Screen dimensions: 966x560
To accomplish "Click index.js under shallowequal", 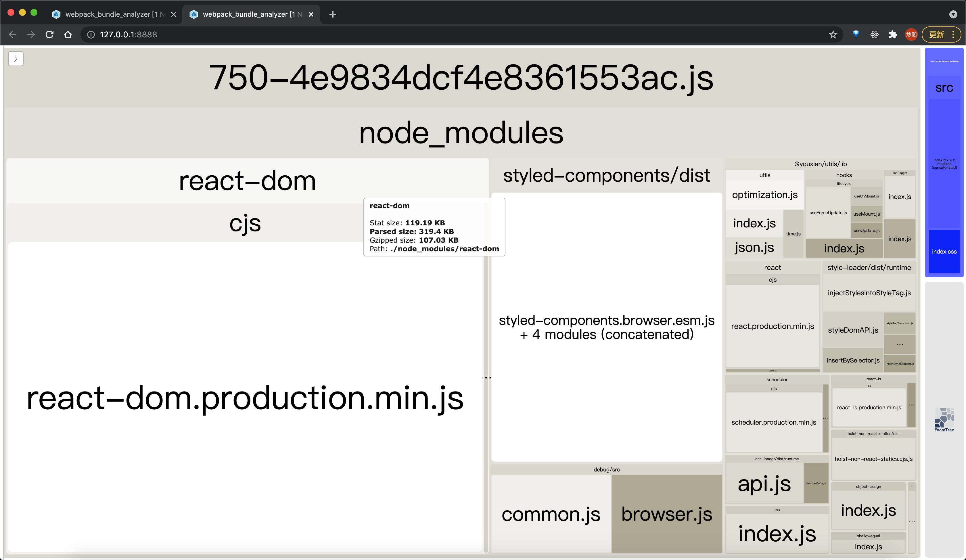I will click(x=868, y=546).
